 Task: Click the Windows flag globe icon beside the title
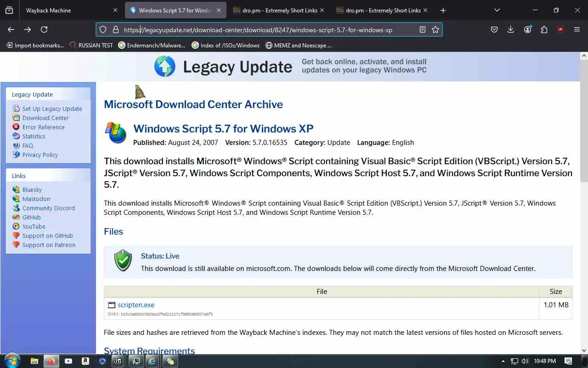click(116, 133)
